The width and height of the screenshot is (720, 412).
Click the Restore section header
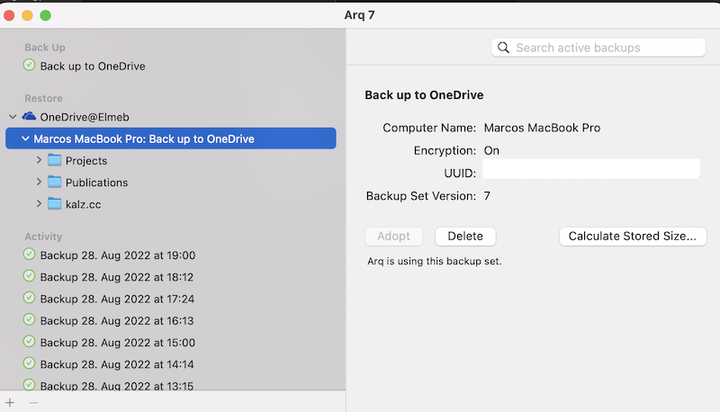[x=44, y=98]
